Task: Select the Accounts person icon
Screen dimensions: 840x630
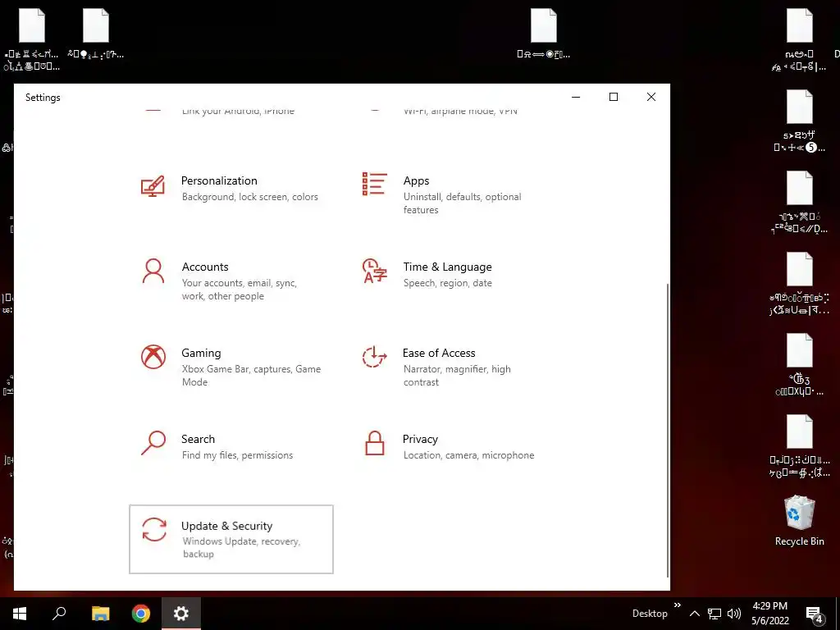Action: (153, 271)
